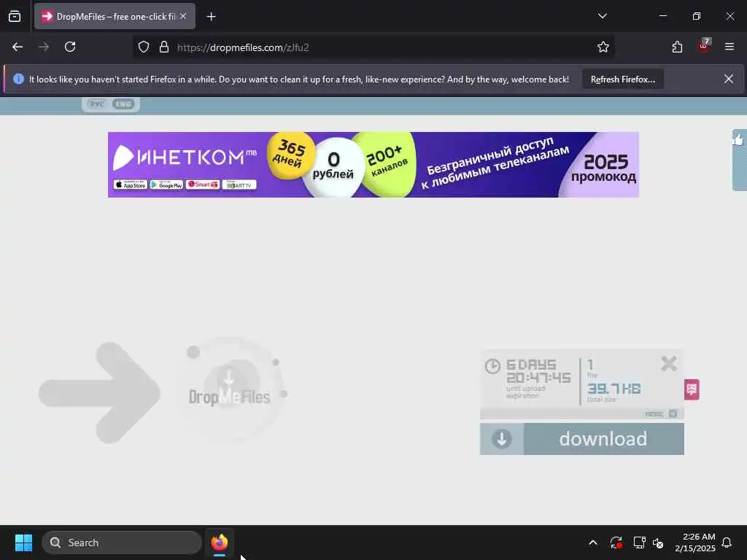747x560 pixels.
Task: Open the Windows Start menu
Action: pyautogui.click(x=23, y=542)
